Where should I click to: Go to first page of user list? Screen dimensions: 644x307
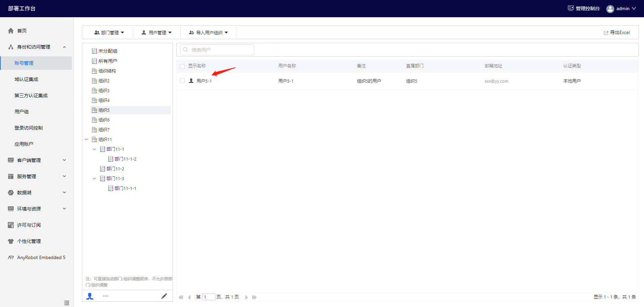click(x=181, y=297)
